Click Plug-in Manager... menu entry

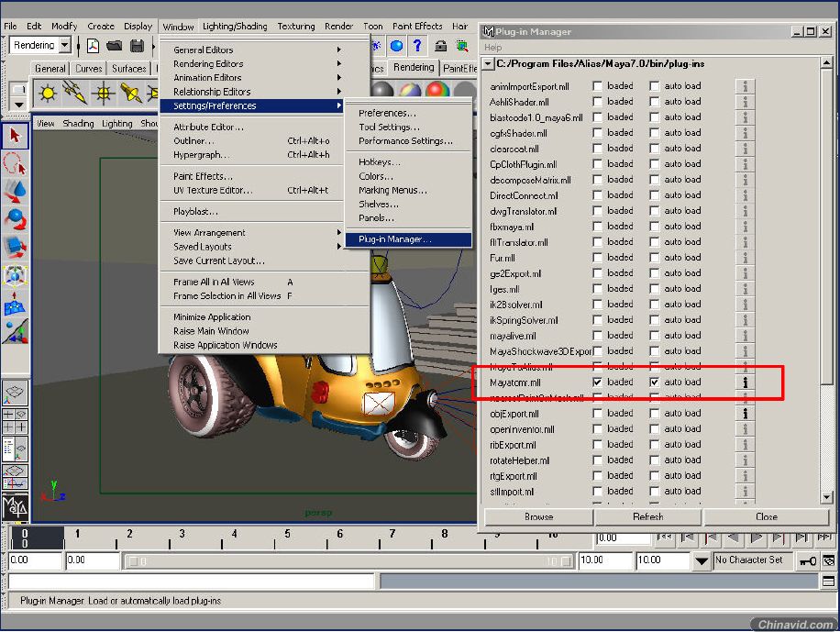click(x=408, y=239)
